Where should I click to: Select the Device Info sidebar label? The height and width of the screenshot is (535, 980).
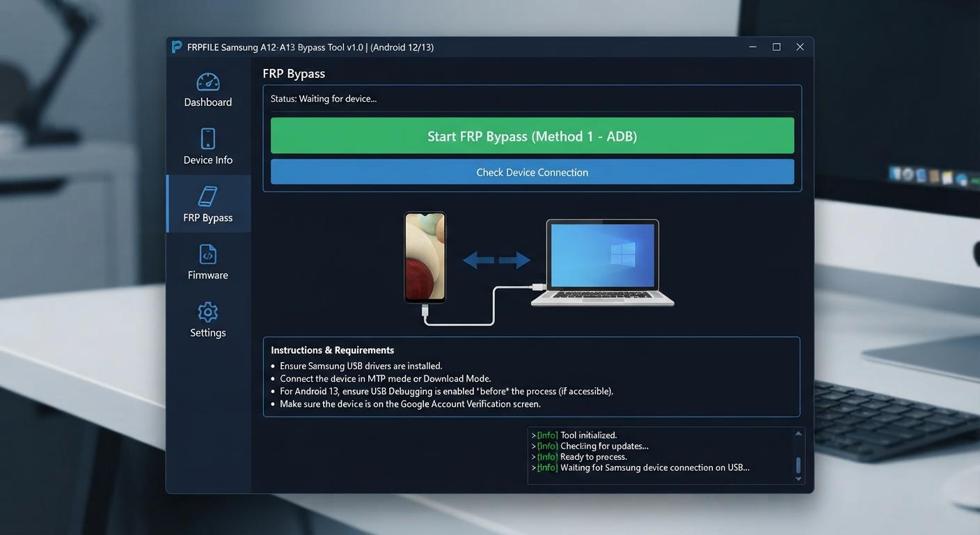point(207,160)
